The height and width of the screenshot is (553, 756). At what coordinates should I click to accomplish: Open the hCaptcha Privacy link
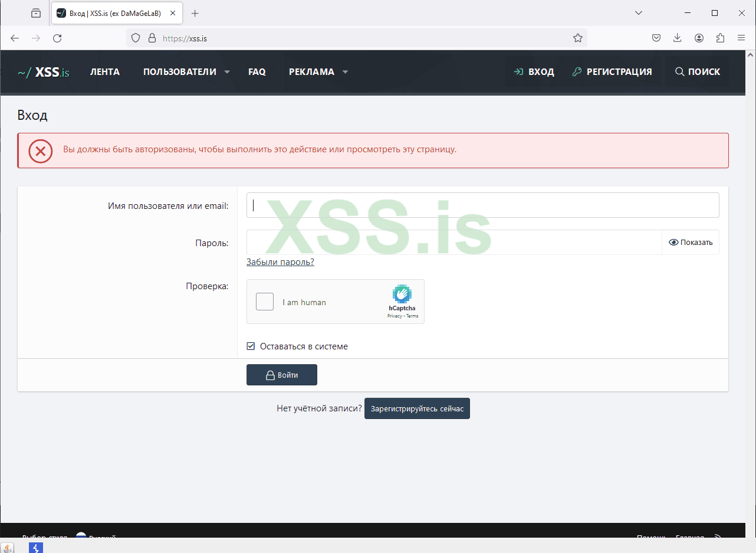tap(395, 316)
